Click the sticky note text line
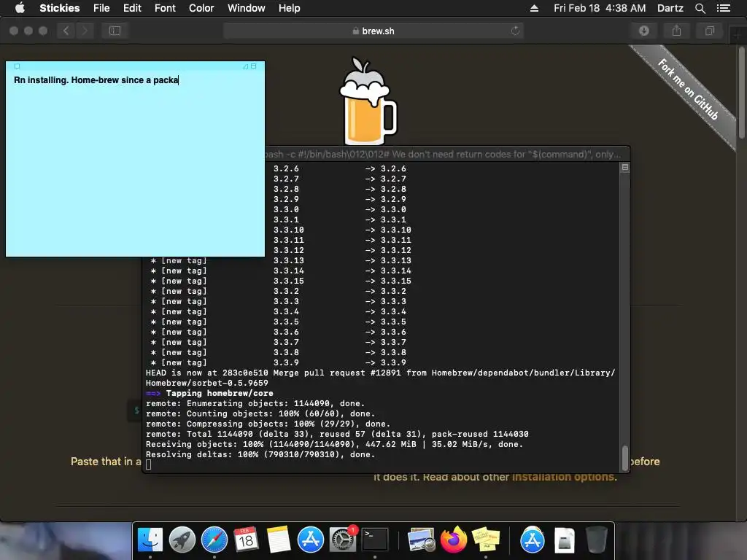The image size is (747, 560). point(96,80)
